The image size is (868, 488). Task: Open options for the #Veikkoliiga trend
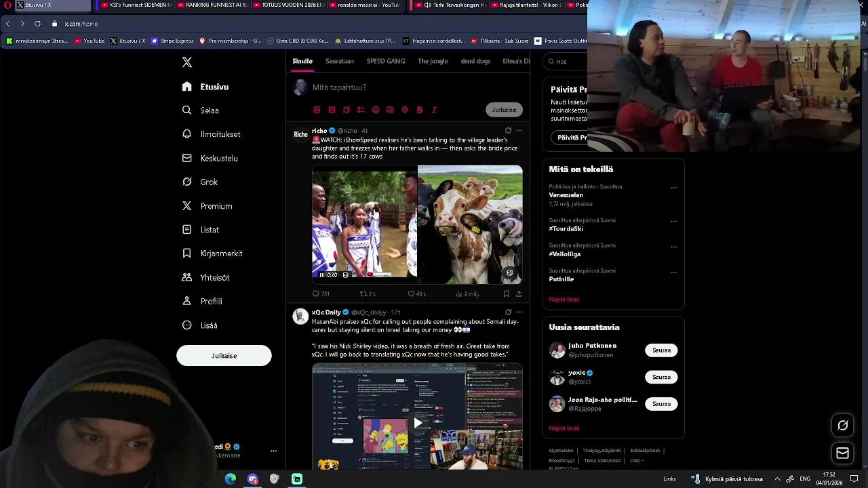[x=673, y=247]
